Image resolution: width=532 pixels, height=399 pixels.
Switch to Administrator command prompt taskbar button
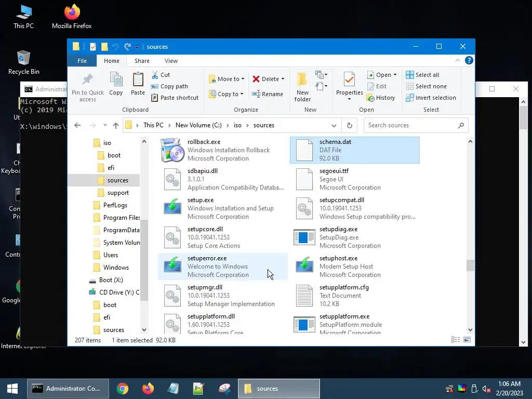(x=68, y=389)
